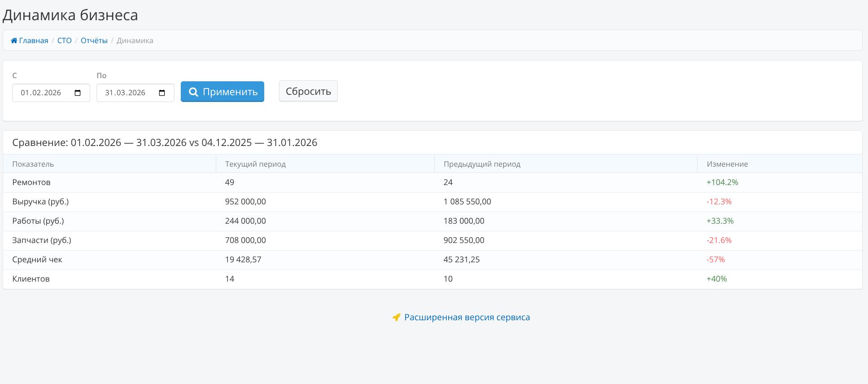Click the Предыдущий период column header
This screenshot has width=868, height=384.
click(482, 164)
